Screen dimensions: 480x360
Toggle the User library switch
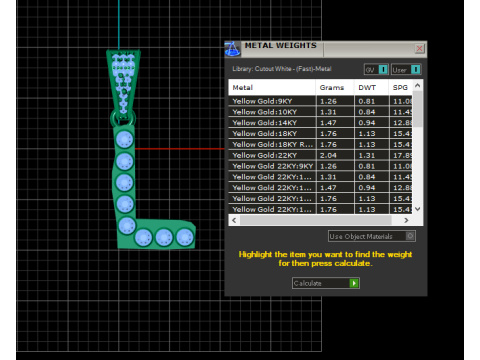406,69
